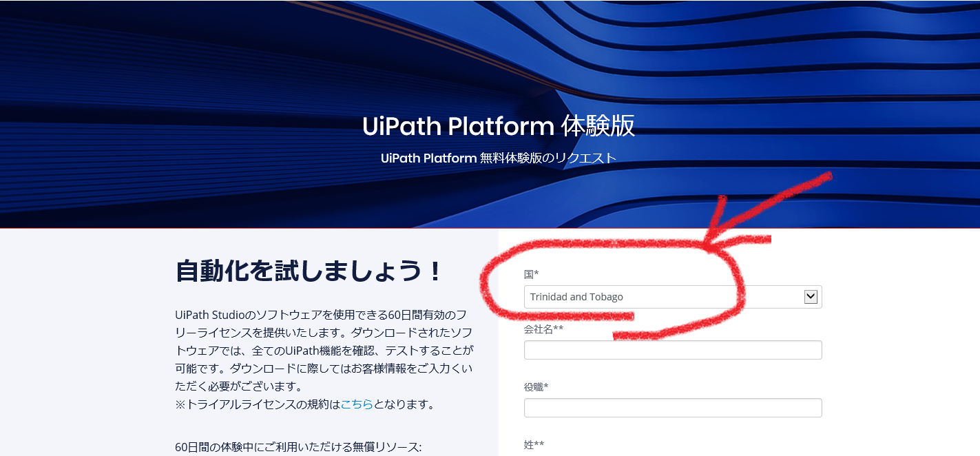This screenshot has width=980, height=456.
Task: Click the 会社名** field label
Action: (x=544, y=329)
